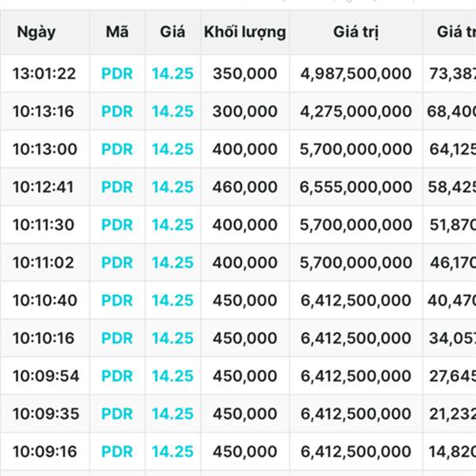Viewport: 476px width, 476px height.
Task: Click price 14.25 in the 10:09:54 row
Action: click(x=172, y=375)
